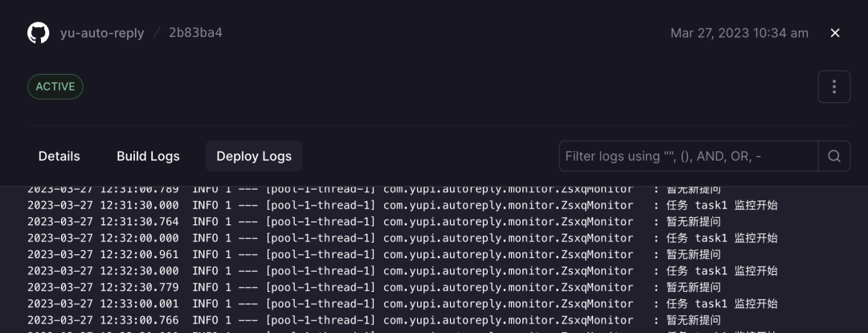Focus the Filter logs input field

(x=688, y=156)
